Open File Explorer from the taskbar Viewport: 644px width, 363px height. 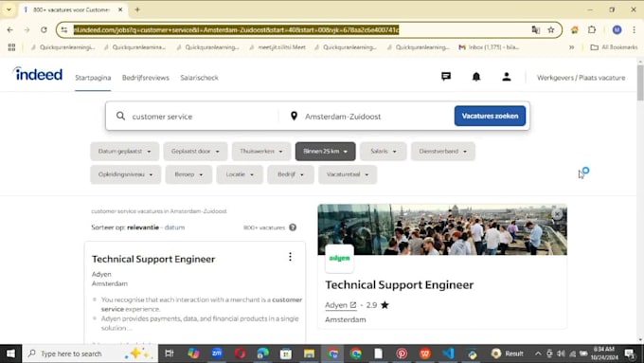point(309,354)
